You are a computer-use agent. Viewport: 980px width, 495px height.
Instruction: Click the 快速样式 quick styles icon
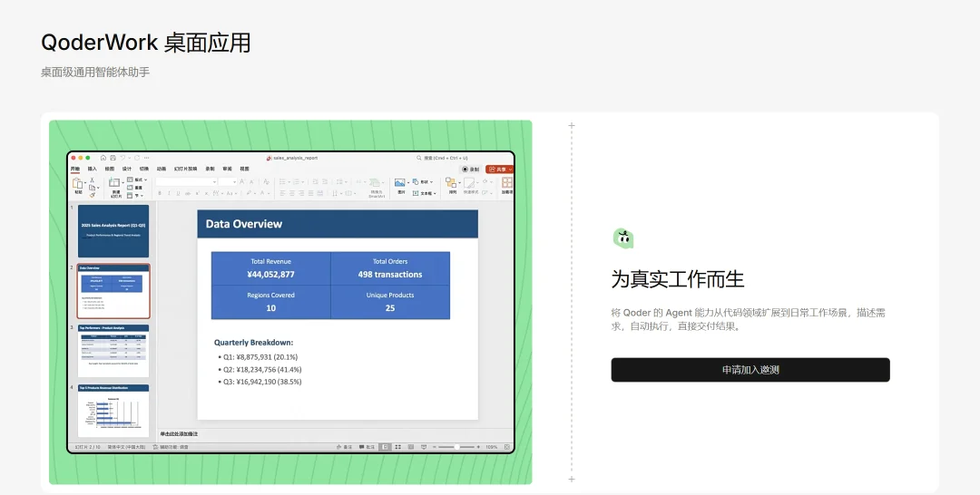(x=469, y=183)
